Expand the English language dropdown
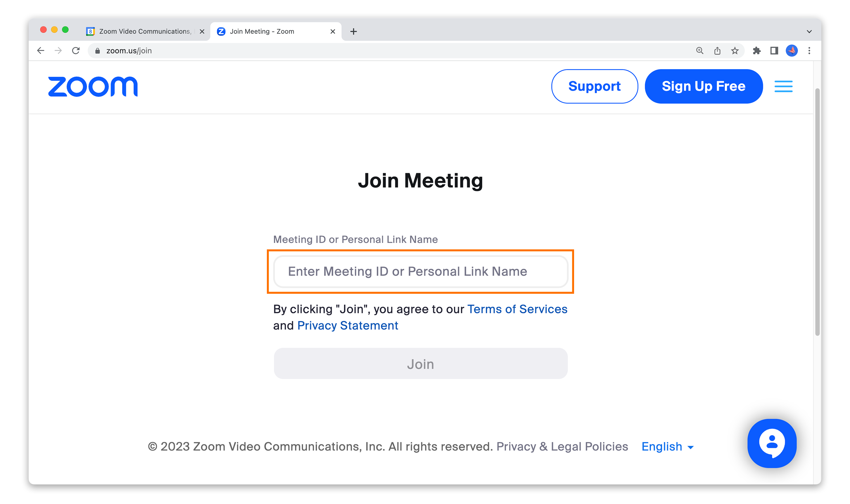This screenshot has height=504, width=850. point(667,446)
